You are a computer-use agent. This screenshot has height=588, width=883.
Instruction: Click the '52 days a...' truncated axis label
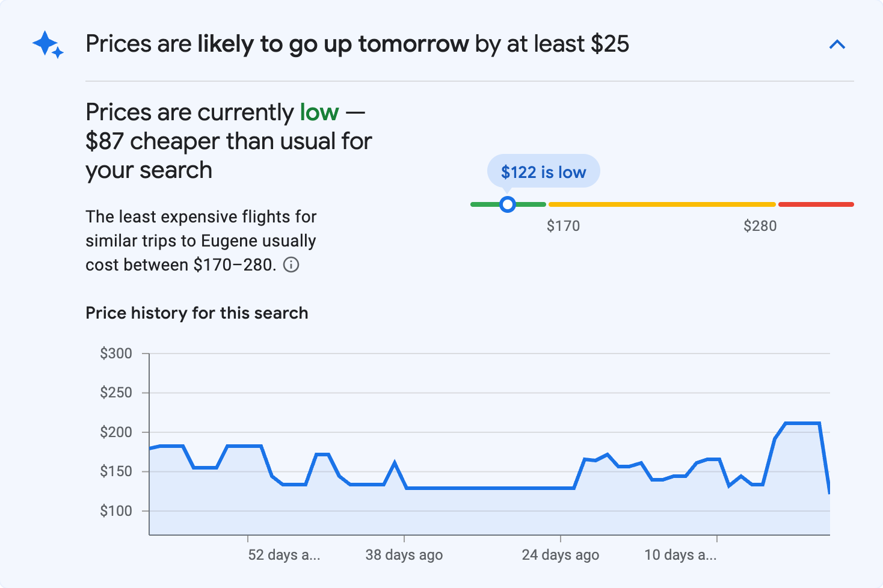[284, 555]
